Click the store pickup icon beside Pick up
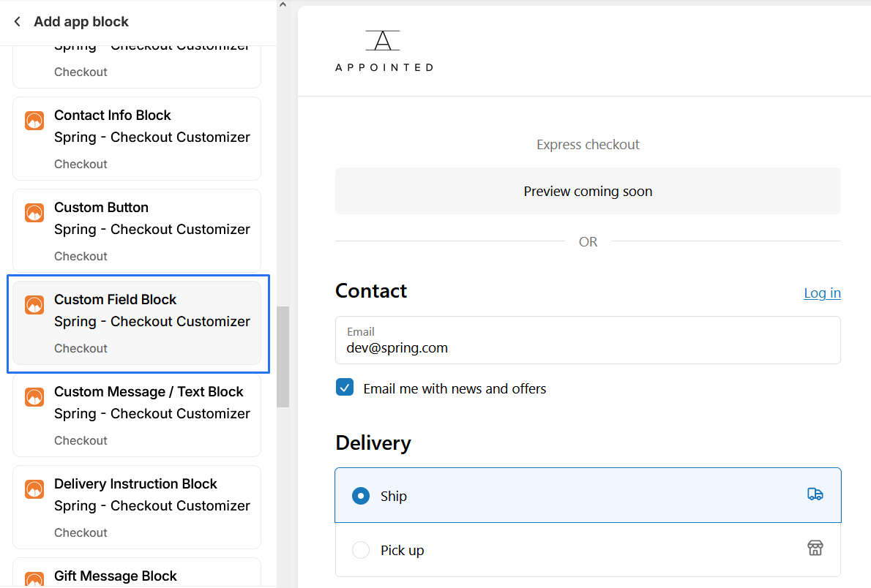 (x=815, y=548)
